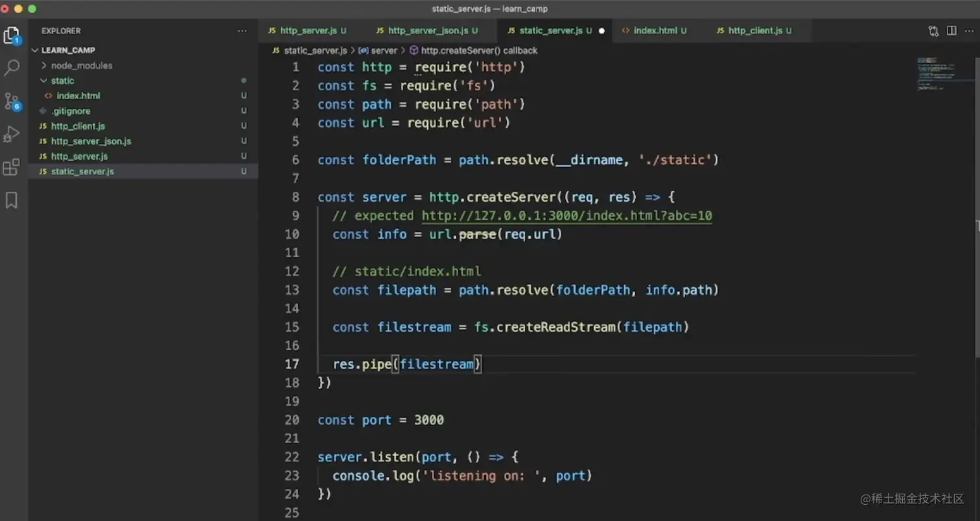980x521 pixels.
Task: Click "require('url')" on line 4
Action: click(459, 123)
